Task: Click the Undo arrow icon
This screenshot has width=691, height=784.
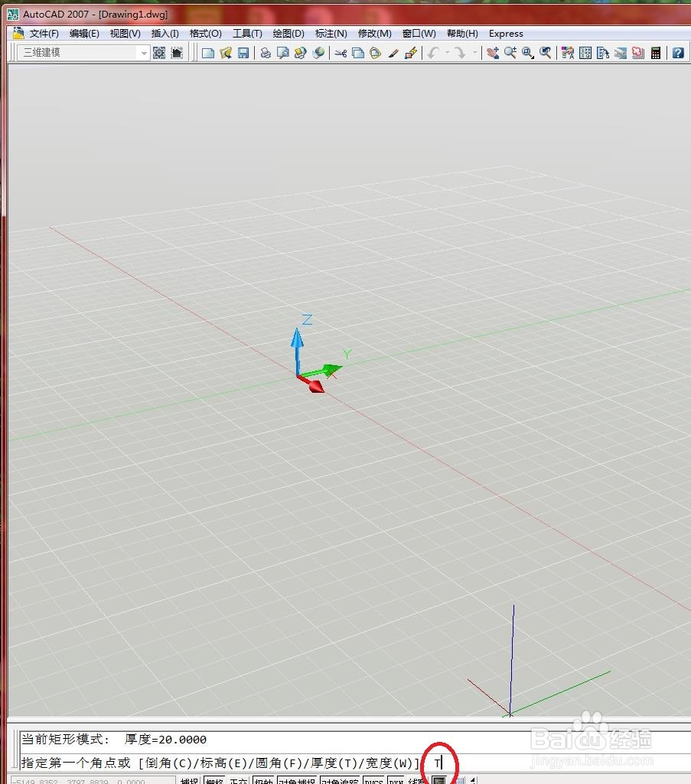Action: click(433, 53)
